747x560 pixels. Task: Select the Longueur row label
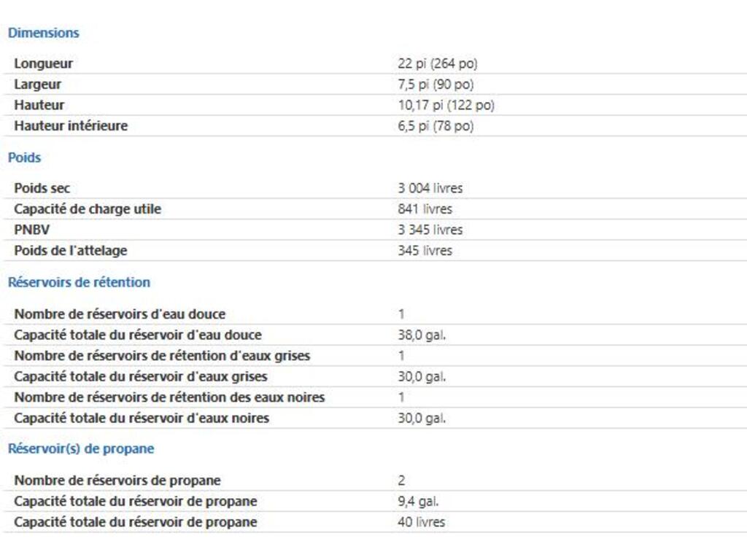click(x=43, y=63)
